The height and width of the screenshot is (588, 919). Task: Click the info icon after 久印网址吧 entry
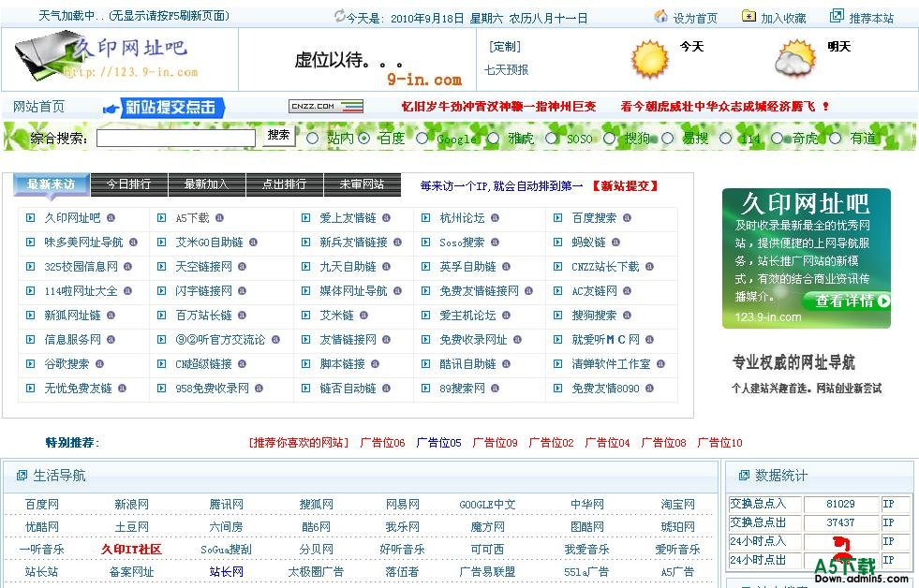click(x=111, y=218)
